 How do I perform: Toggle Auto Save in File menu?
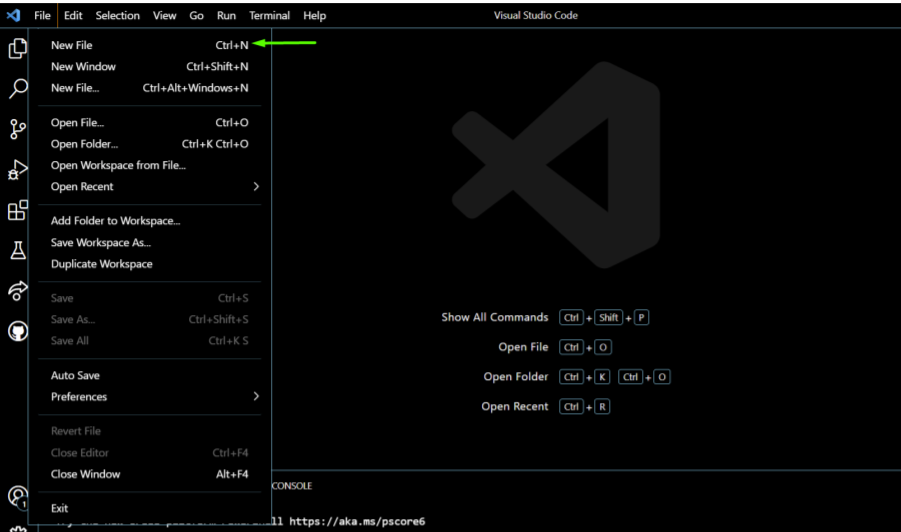pyautogui.click(x=149, y=375)
